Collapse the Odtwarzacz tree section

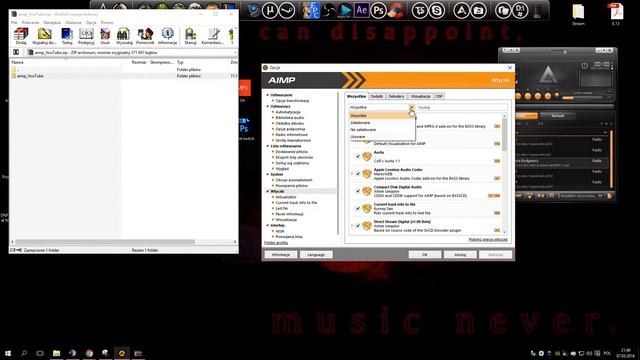pos(268,106)
